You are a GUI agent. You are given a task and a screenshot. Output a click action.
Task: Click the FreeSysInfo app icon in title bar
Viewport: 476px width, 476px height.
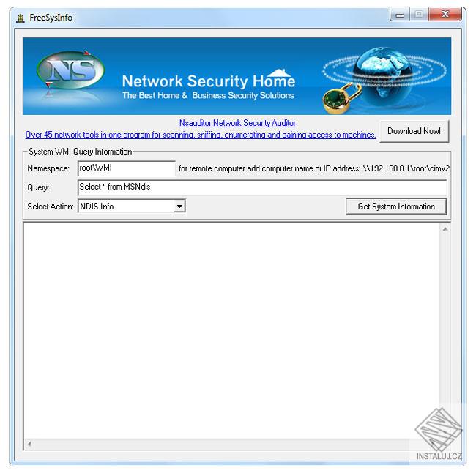click(21, 18)
